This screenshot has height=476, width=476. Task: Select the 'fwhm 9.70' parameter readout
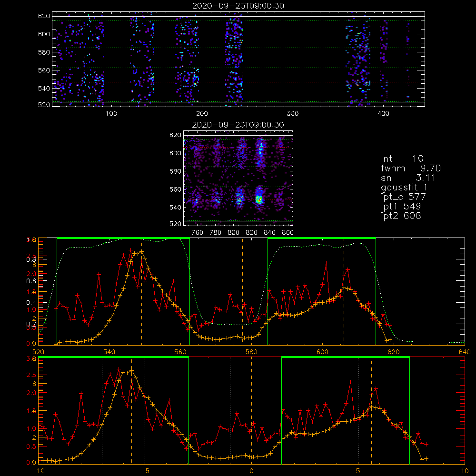pyautogui.click(x=411, y=168)
